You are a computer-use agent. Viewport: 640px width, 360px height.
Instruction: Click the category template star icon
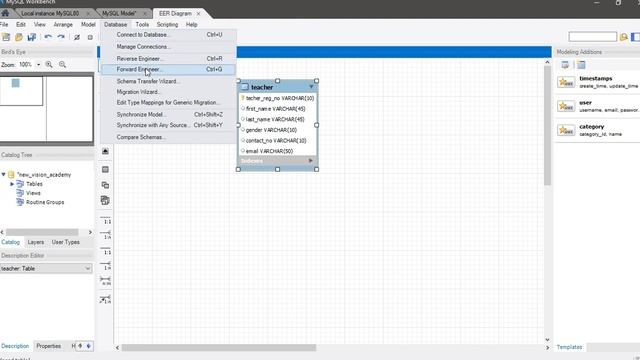(x=566, y=130)
